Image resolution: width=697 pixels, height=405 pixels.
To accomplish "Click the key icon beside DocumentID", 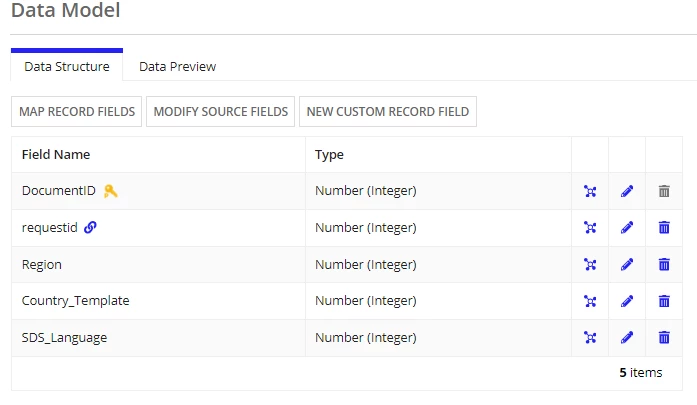I will click(x=110, y=191).
